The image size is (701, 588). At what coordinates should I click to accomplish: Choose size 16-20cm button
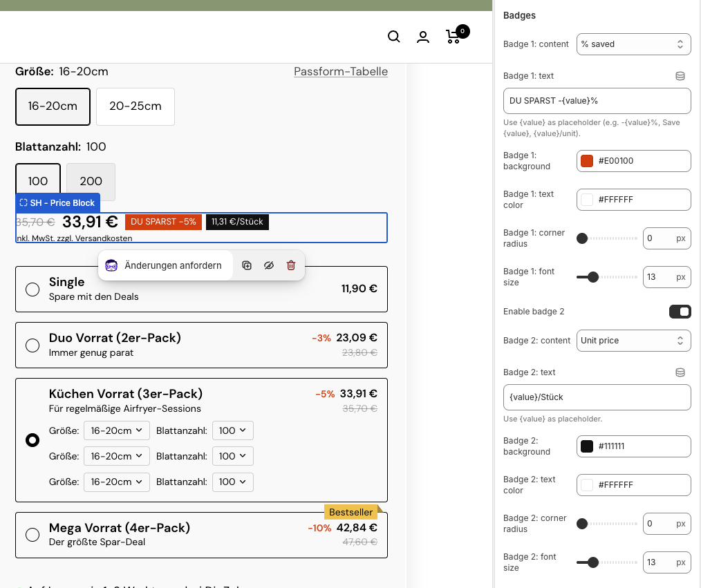click(x=53, y=106)
